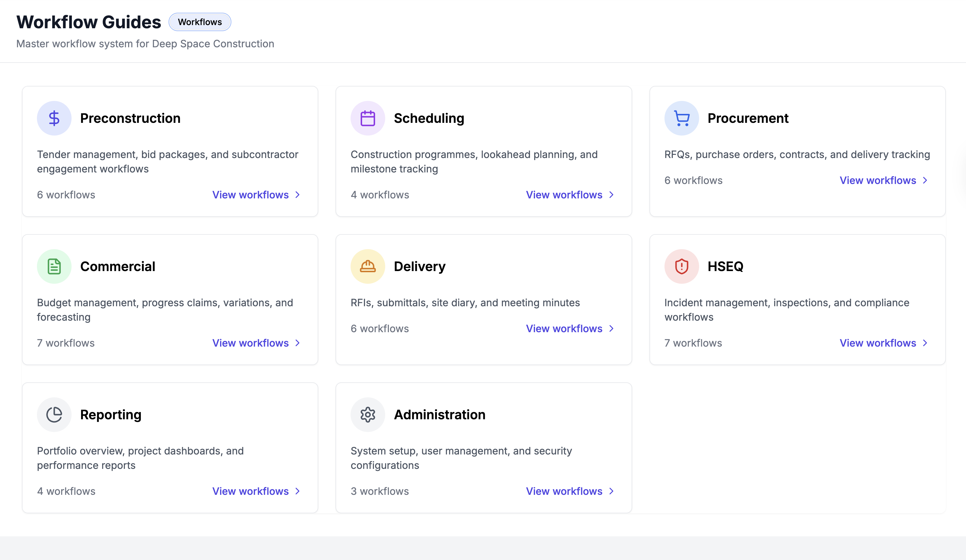Screen dimensions: 966x560
Task: Select the Administration card heading
Action: pos(440,414)
